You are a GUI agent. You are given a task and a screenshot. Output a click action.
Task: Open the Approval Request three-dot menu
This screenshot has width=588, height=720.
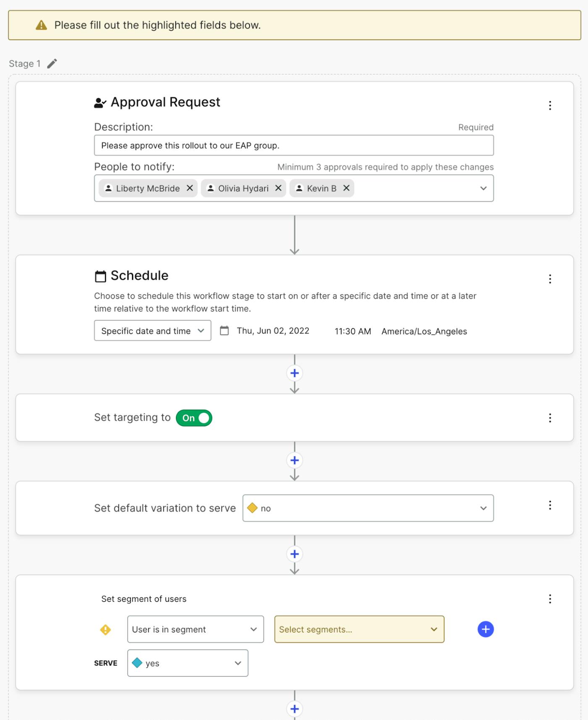point(550,105)
